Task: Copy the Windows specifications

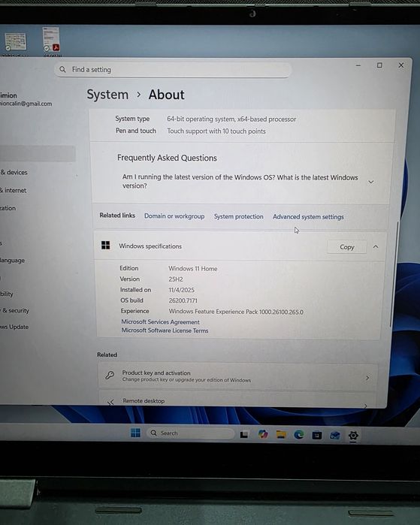Action: pyautogui.click(x=346, y=247)
